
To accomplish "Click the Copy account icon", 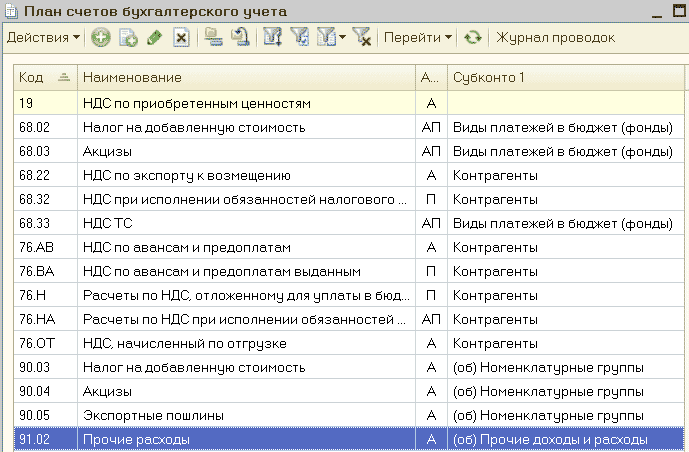I will tap(127, 38).
